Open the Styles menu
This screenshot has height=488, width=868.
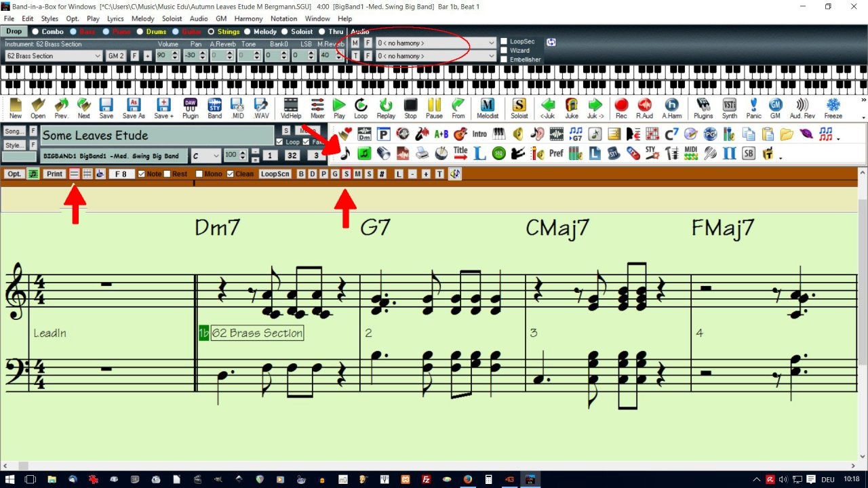50,18
